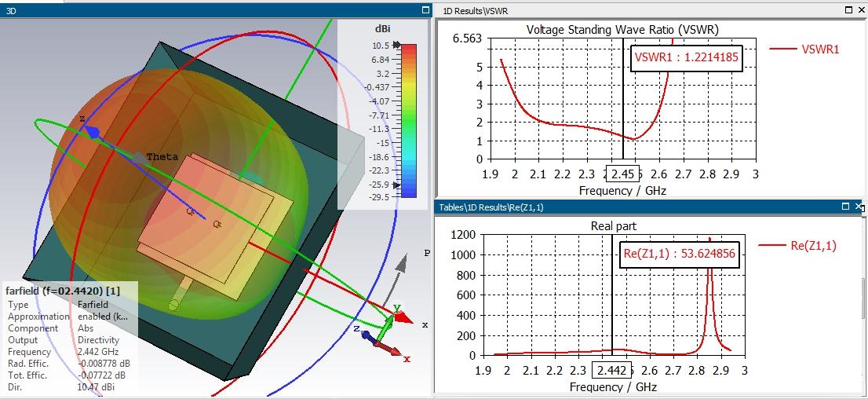Click the Frequency / GHz label under Real part plot
This screenshot has height=399, width=868.
[x=614, y=386]
